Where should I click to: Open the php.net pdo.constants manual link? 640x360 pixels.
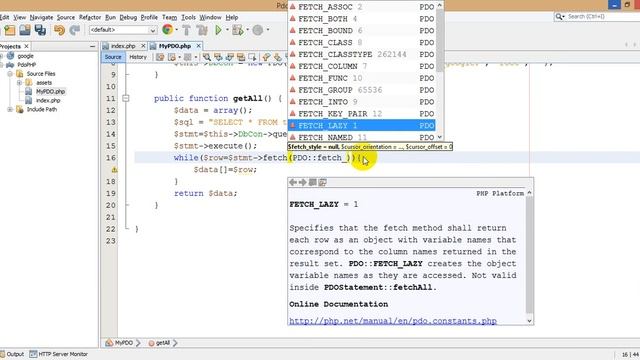[393, 321]
